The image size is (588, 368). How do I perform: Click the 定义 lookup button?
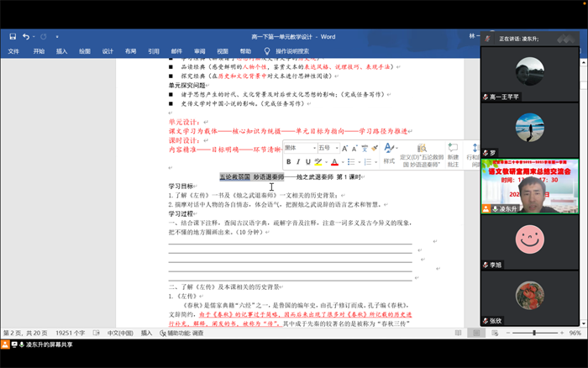tap(422, 155)
